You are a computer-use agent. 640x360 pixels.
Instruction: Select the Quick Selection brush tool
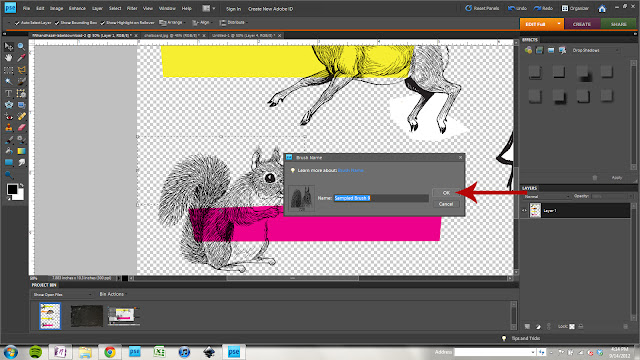point(21,82)
